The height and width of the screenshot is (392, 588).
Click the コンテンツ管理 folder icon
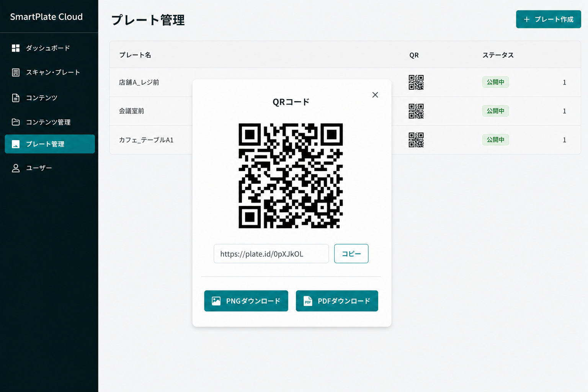pyautogui.click(x=16, y=122)
